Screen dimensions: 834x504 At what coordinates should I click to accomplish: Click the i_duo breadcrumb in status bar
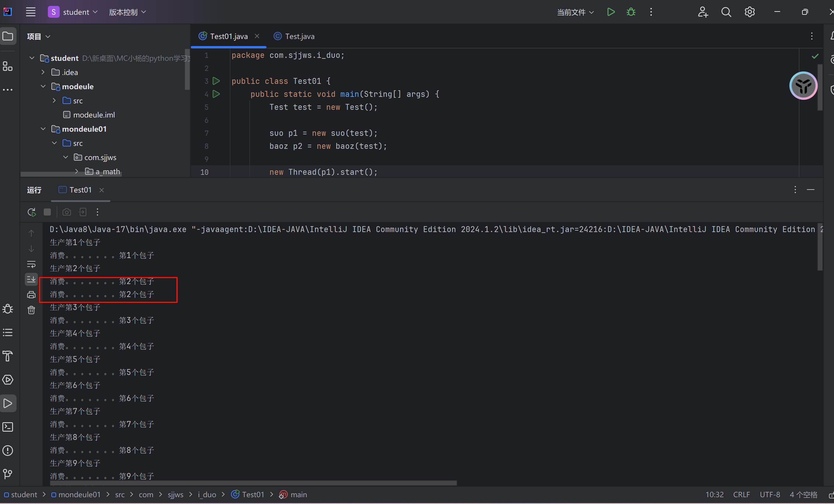coord(207,495)
